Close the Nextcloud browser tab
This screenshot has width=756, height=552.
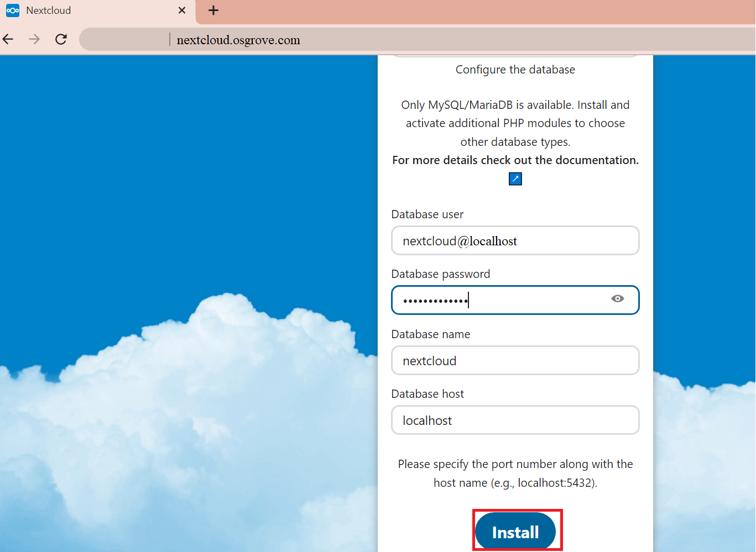pos(182,10)
